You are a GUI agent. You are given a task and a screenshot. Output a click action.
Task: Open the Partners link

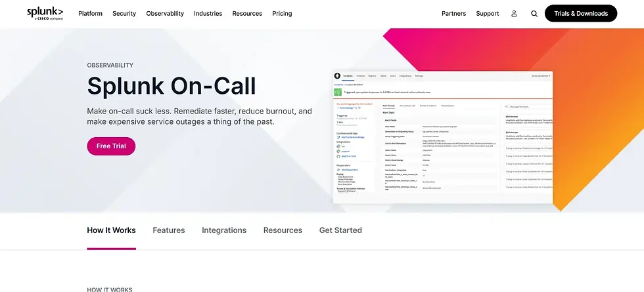[454, 14]
